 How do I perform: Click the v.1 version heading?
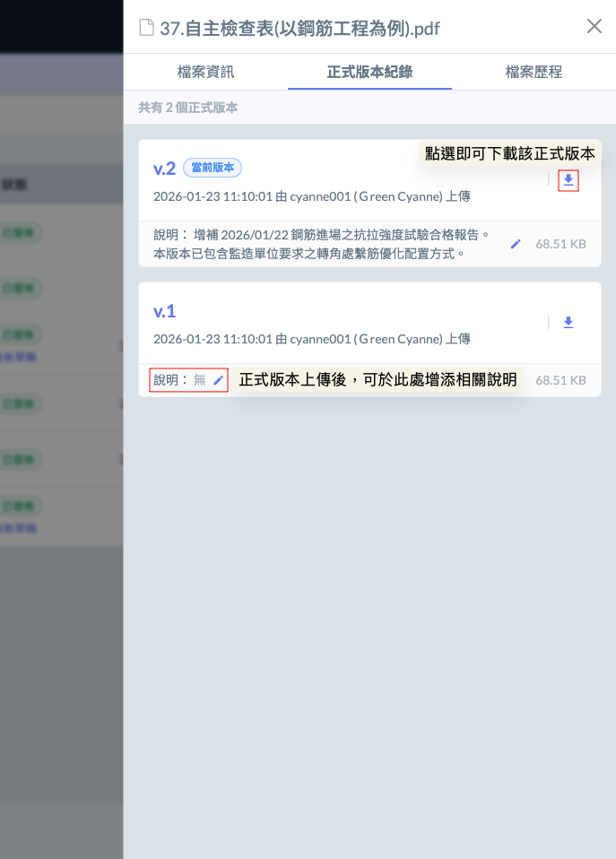click(164, 311)
